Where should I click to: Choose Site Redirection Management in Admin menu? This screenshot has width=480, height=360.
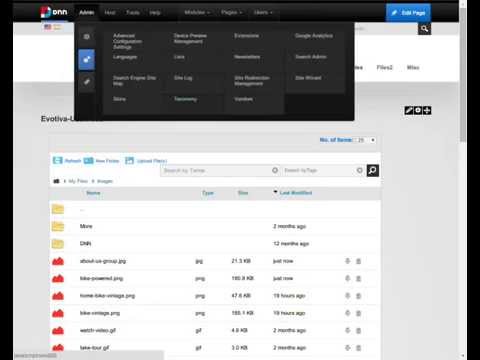point(252,81)
